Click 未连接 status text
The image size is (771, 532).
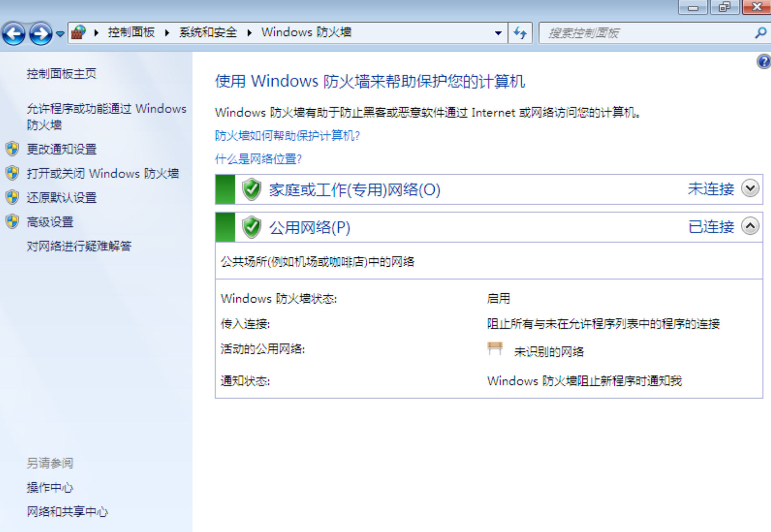coord(711,189)
